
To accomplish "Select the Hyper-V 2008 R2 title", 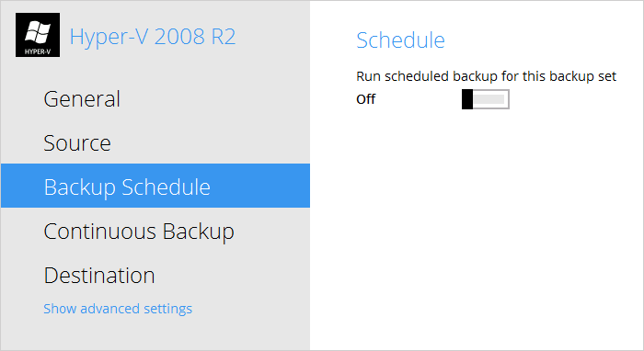I will [153, 37].
